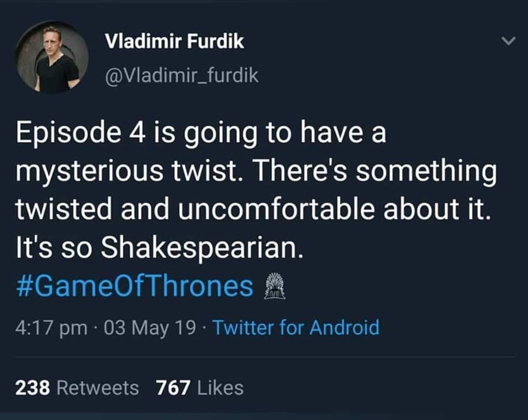Open the Twitter for Android source link
This screenshot has width=528, height=420.
(295, 328)
